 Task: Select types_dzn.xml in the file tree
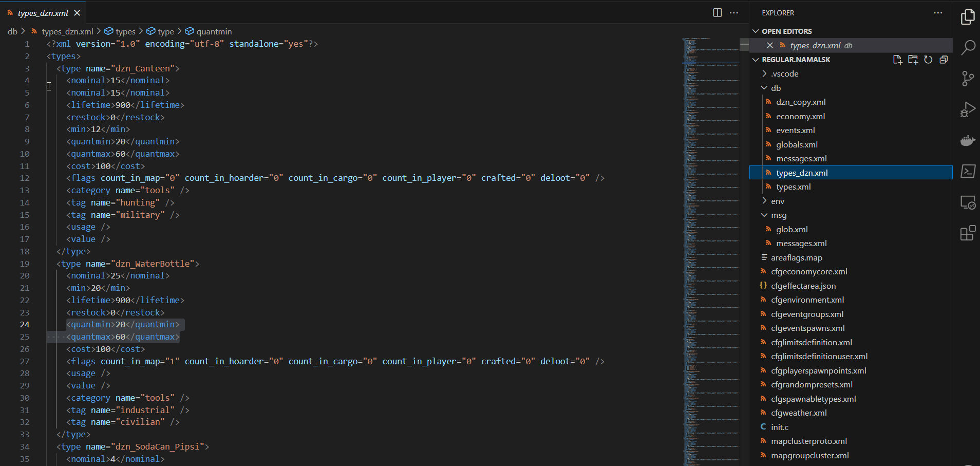click(851, 173)
